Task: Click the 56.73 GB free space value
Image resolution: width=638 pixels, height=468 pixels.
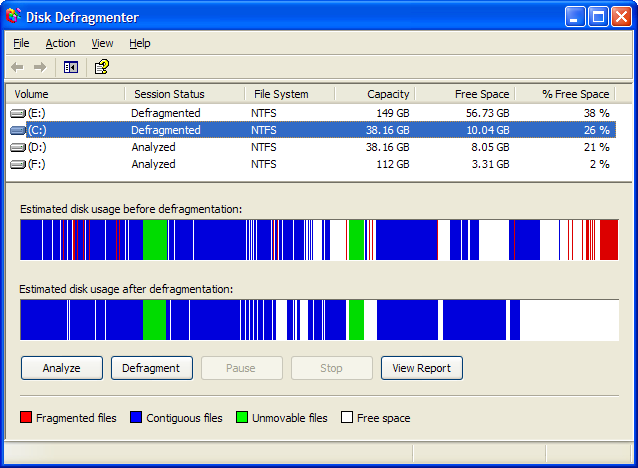Action: (487, 113)
